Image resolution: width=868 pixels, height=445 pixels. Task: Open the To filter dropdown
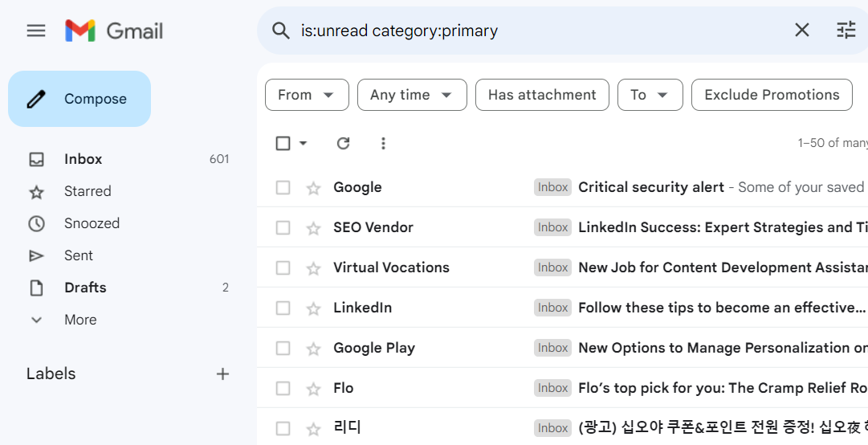coord(650,95)
